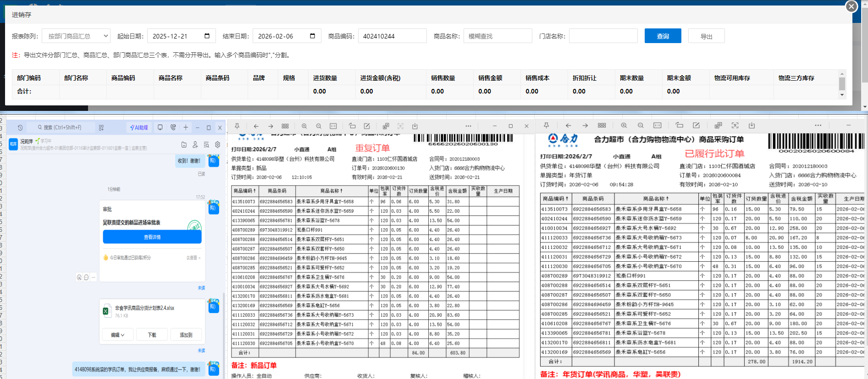Click the 商品编码 column header
868x379 pixels.
click(123, 78)
